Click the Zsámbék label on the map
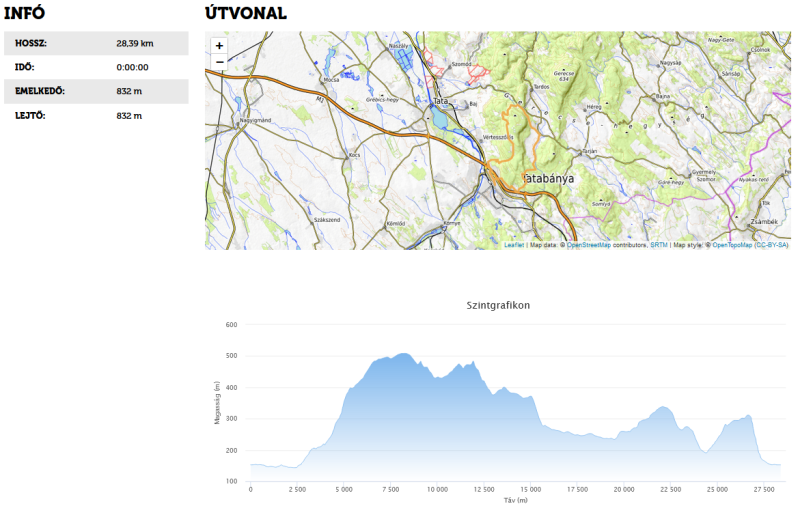800x506 pixels. [x=764, y=222]
